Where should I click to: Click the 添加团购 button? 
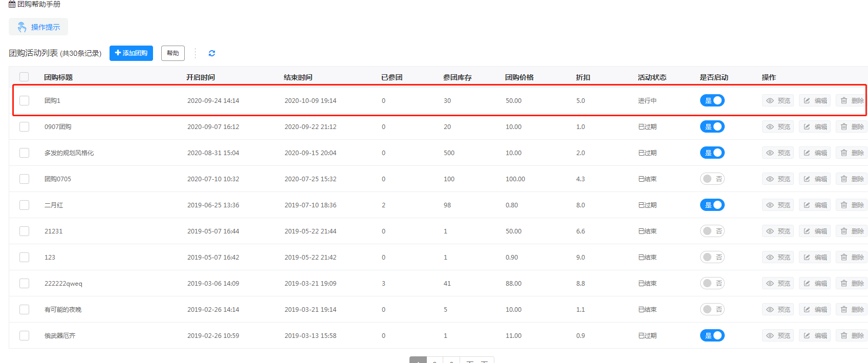131,53
